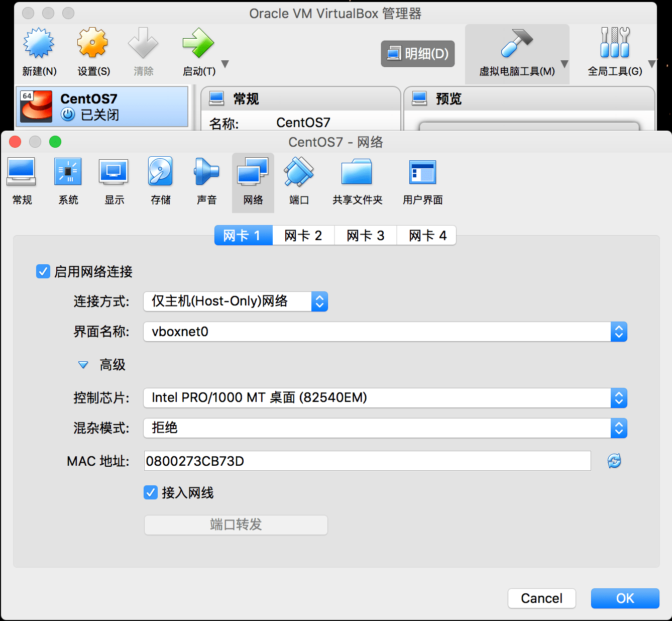
Task: Switch to the 网卡 1 tab
Action: 244,235
